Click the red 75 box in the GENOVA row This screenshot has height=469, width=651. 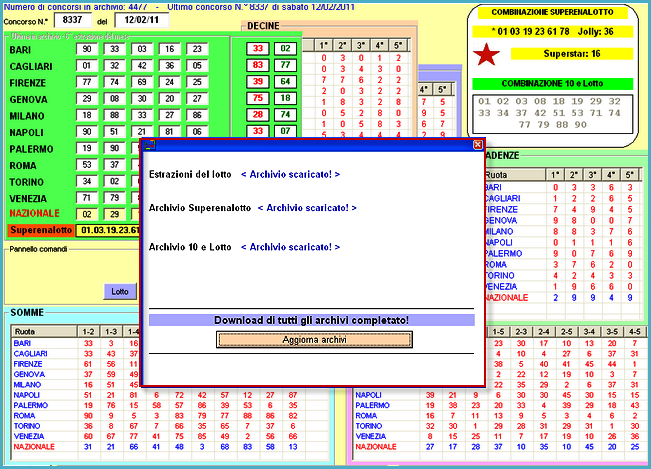[258, 98]
